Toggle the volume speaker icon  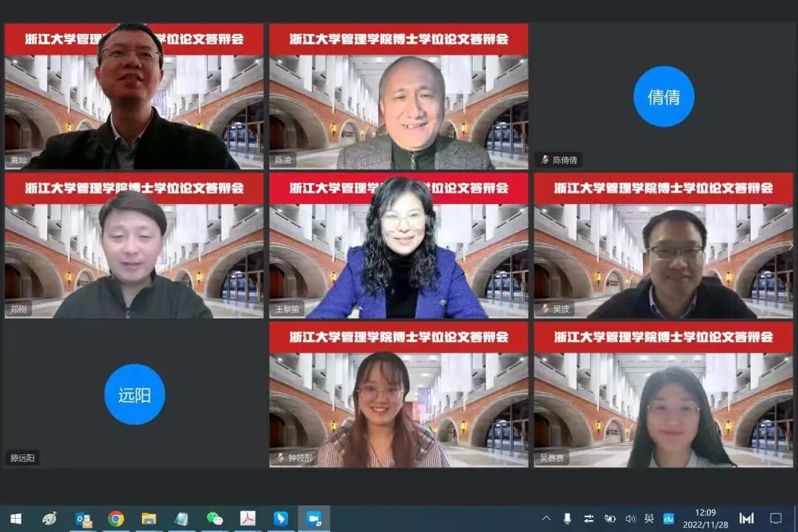pyautogui.click(x=630, y=519)
